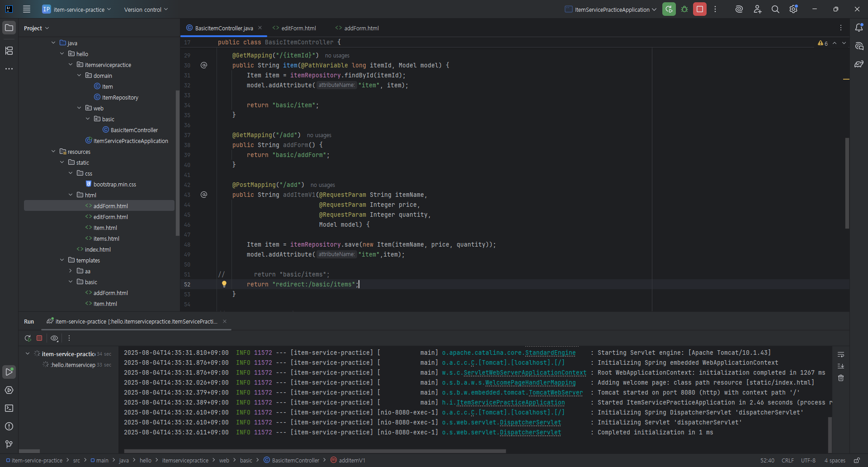Toggle the Project tool window folder icon
Screen dimensions: 868x467
click(9, 28)
